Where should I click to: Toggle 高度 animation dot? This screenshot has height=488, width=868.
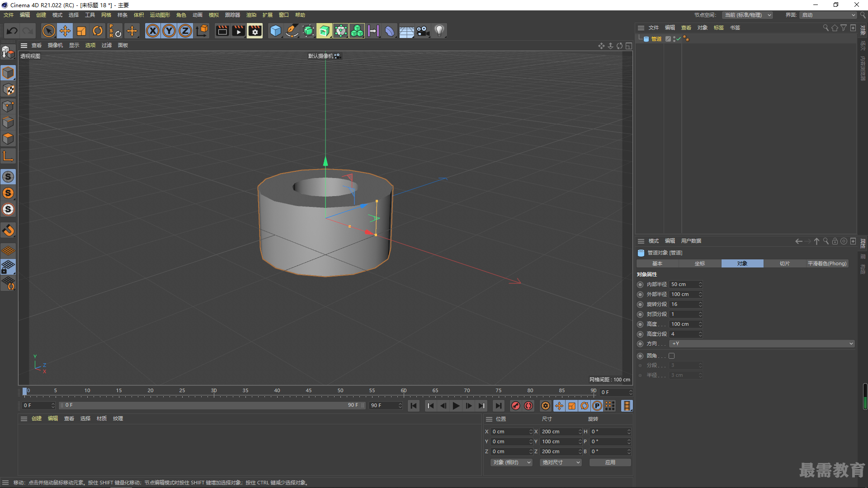point(640,324)
